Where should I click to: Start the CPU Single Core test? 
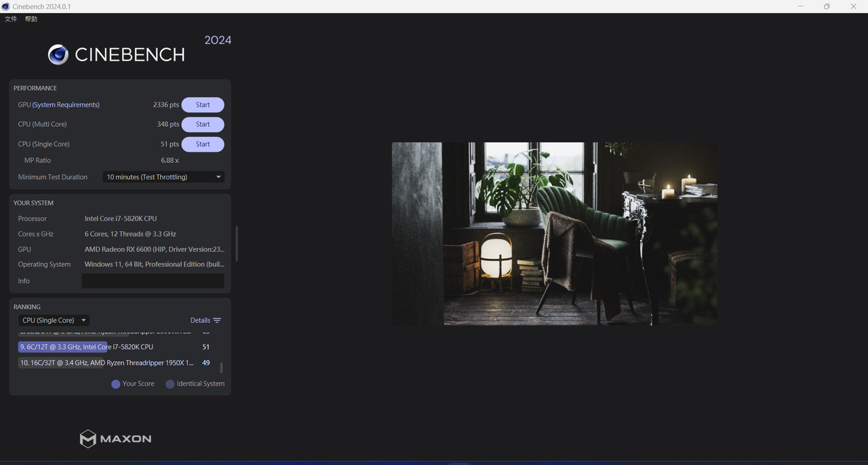click(203, 144)
